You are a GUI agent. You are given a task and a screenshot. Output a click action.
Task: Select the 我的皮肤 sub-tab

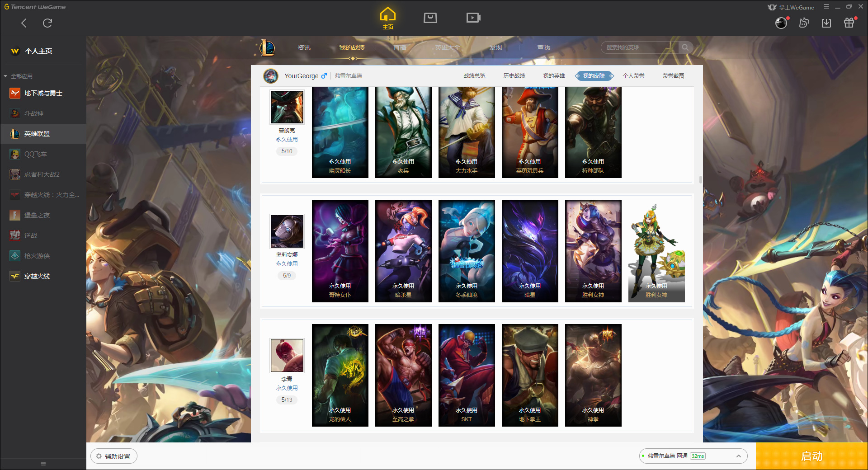(594, 76)
